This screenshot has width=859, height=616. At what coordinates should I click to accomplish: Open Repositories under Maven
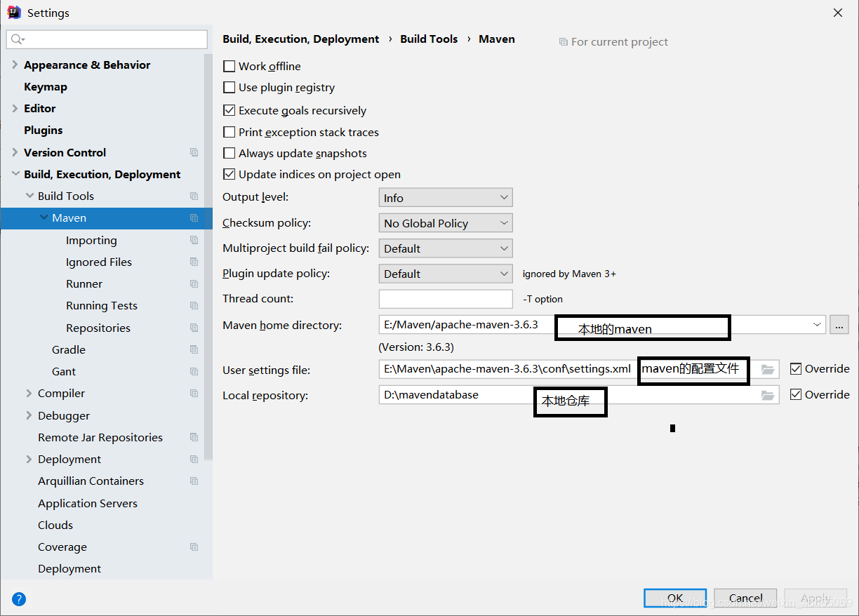pos(98,328)
